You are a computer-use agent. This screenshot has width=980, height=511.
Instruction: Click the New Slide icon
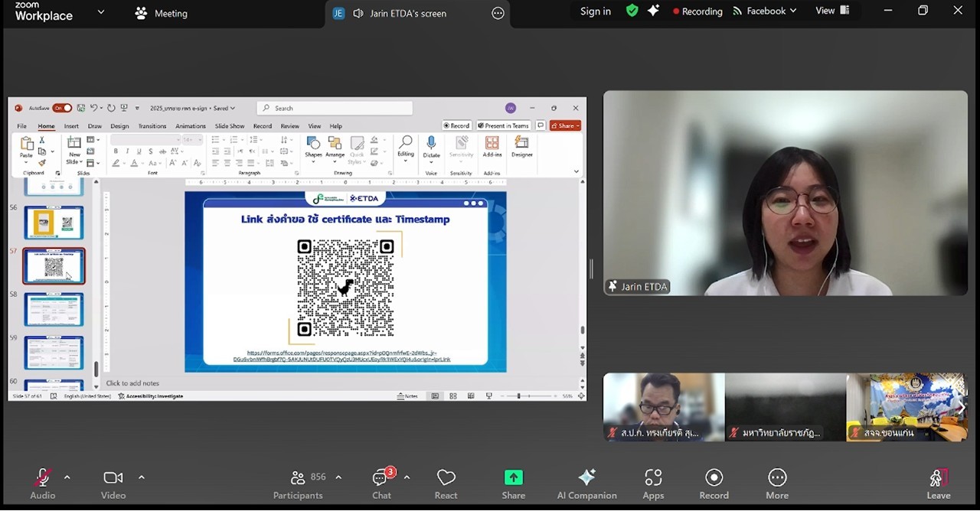pos(74,142)
